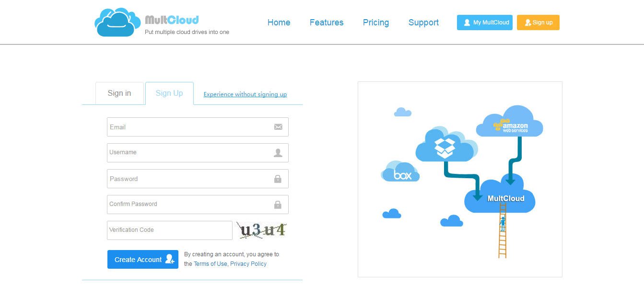Select the Sign Up tab
The image size is (644, 308).
169,93
